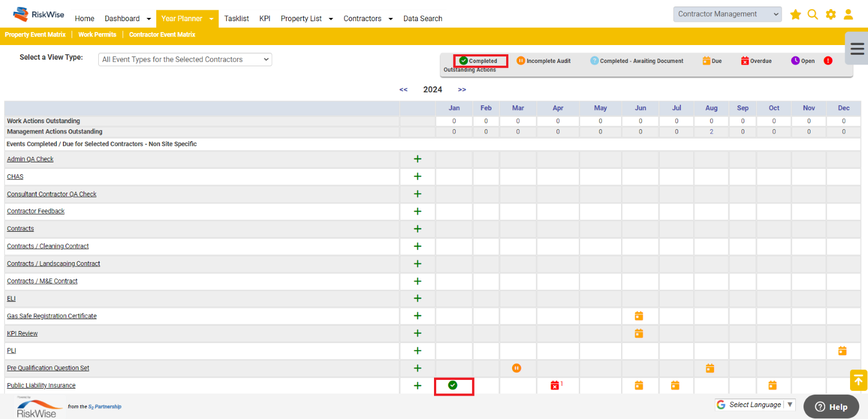The width and height of the screenshot is (868, 419).
Task: Open the Contractor Management module dropdown
Action: 727,14
